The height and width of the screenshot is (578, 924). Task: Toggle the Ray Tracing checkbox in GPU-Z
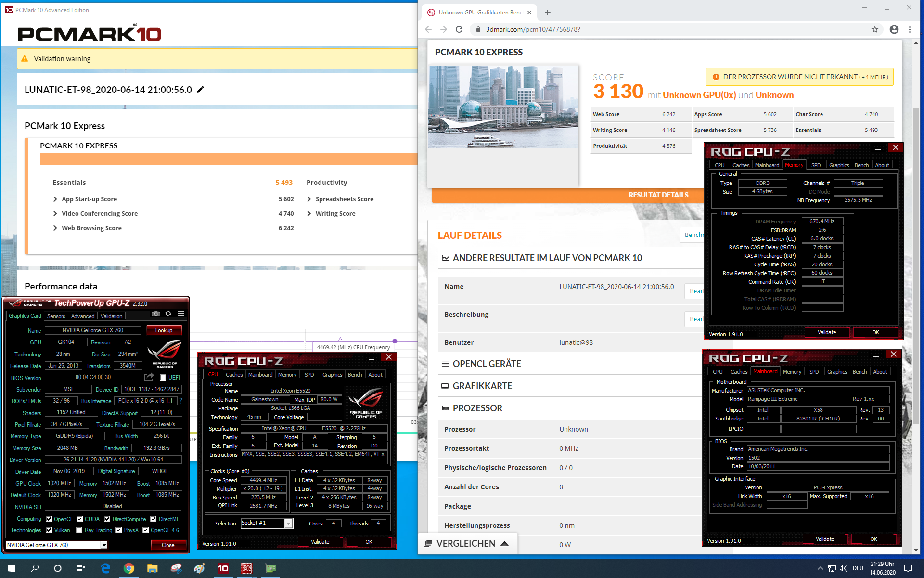pos(79,530)
